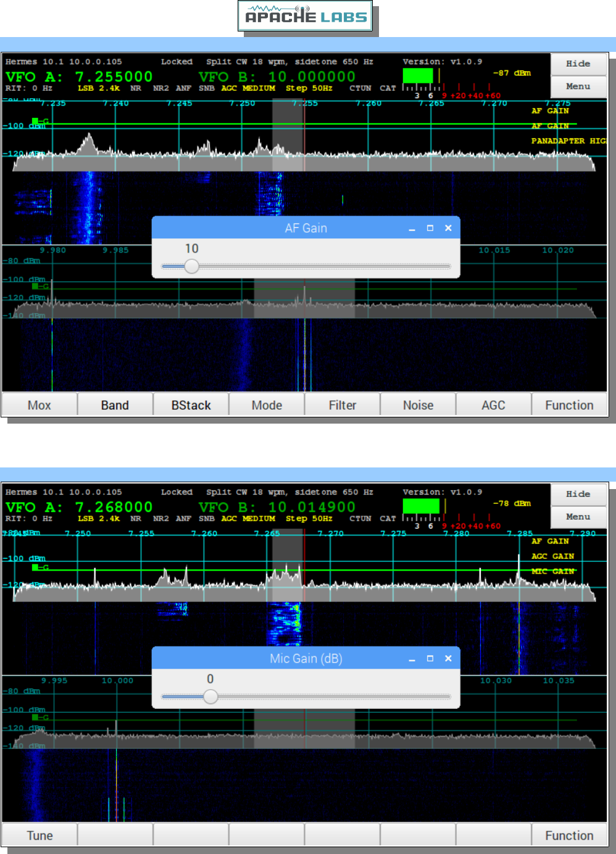Viewport: 616px width, 854px height.
Task: Click Hide in the Mic Gain screen
Action: pyautogui.click(x=578, y=494)
